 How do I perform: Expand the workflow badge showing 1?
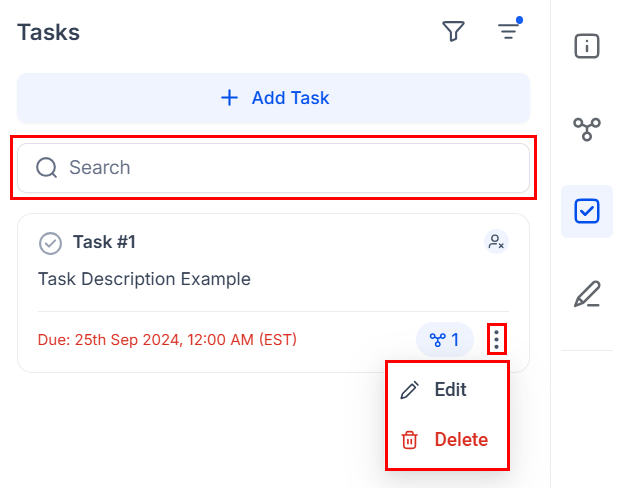tap(445, 340)
